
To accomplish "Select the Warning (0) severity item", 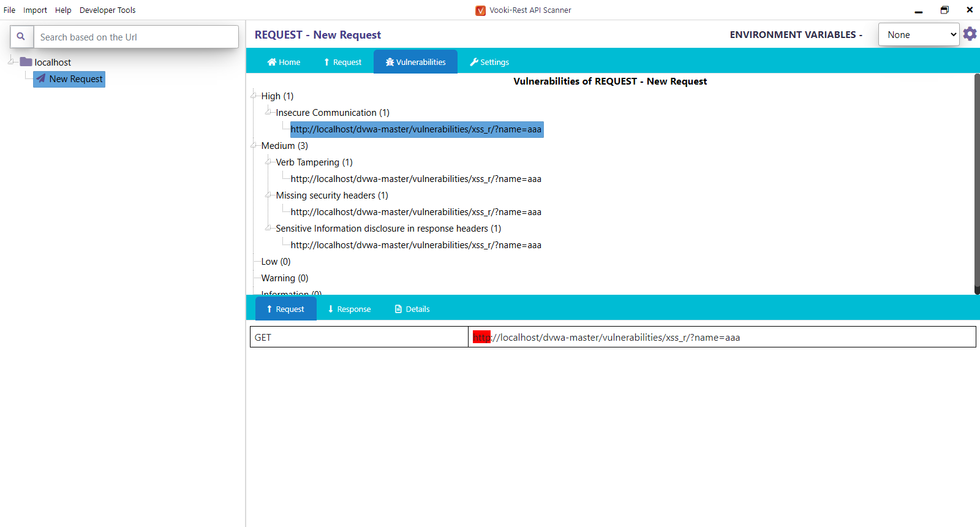I will coord(285,278).
